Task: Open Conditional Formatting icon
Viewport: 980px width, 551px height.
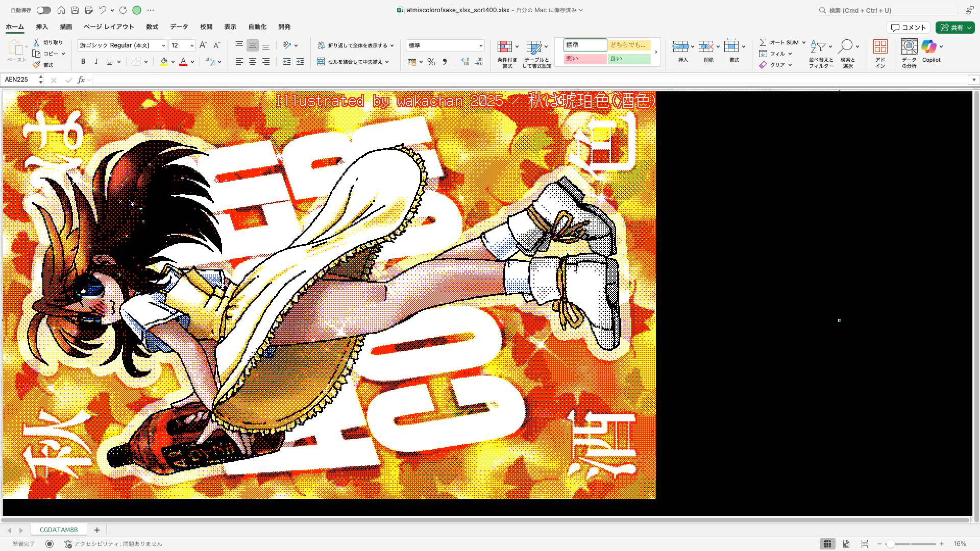Action: point(504,47)
